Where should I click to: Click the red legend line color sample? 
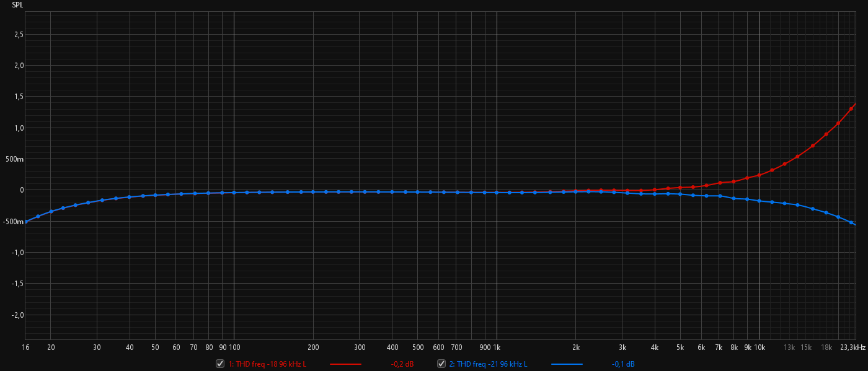pos(345,364)
